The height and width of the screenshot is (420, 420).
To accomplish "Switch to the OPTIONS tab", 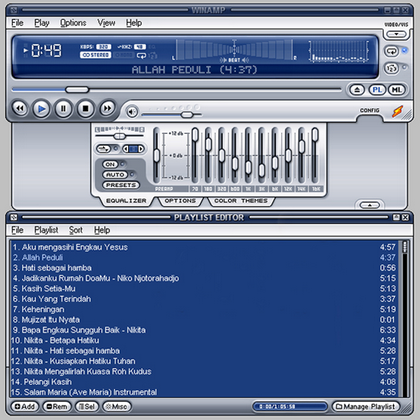I will pyautogui.click(x=180, y=201).
